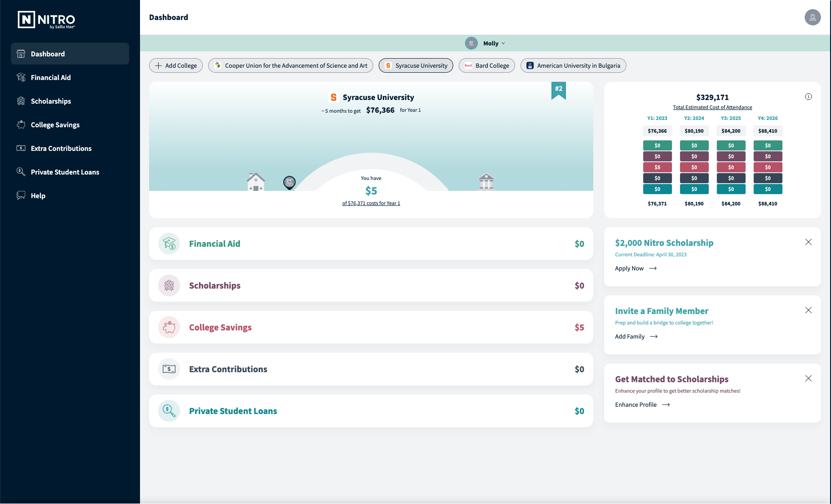This screenshot has height=504, width=831.
Task: Switch to the Bard College tab
Action: (487, 65)
